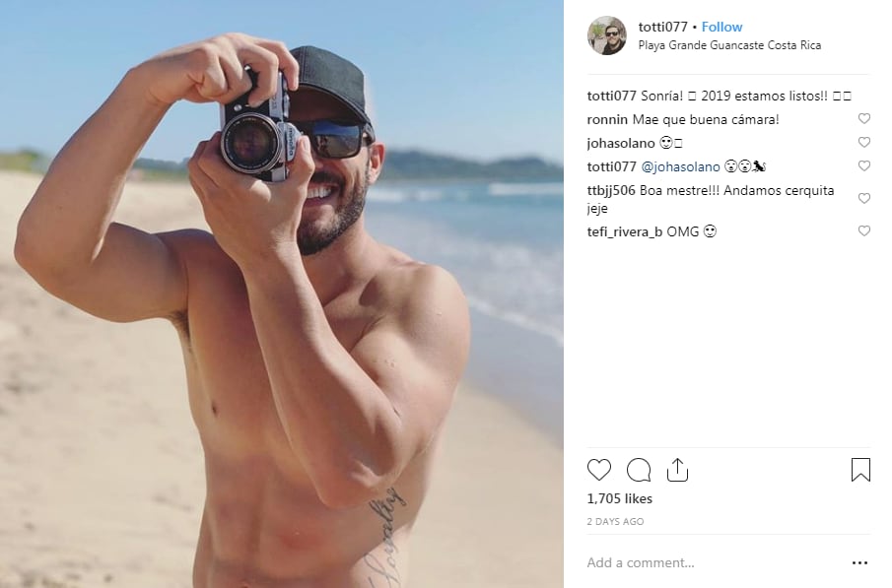Like ronnin's comment about the camera
This screenshot has width=892, height=588.
(x=864, y=119)
